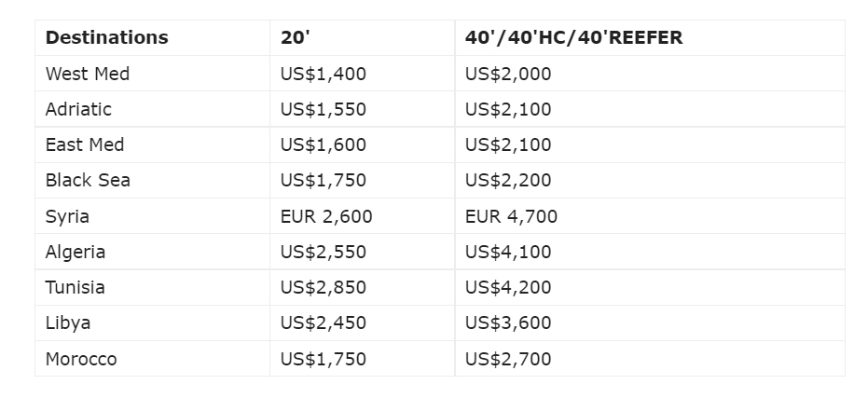This screenshot has width=868, height=398.
Task: Select the Adriatic destination cell
Action: (x=78, y=109)
